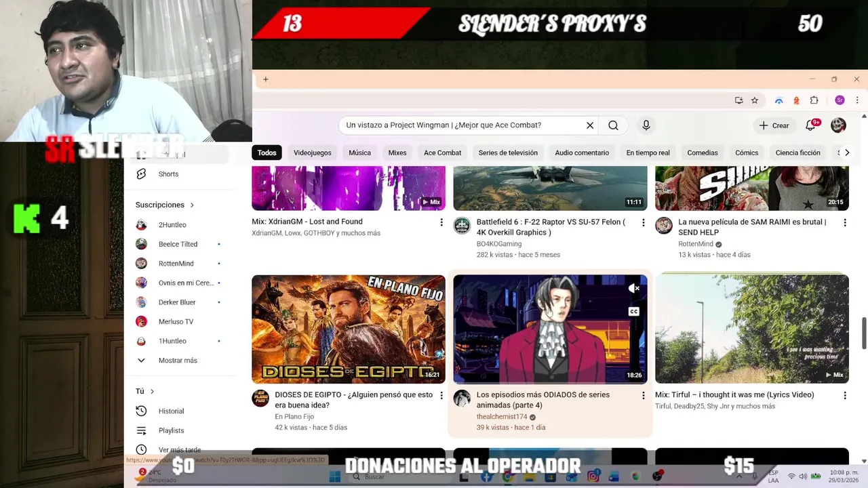The height and width of the screenshot is (488, 868).
Task: Open options for XdrianGM Lost and Found mix
Action: pos(441,222)
